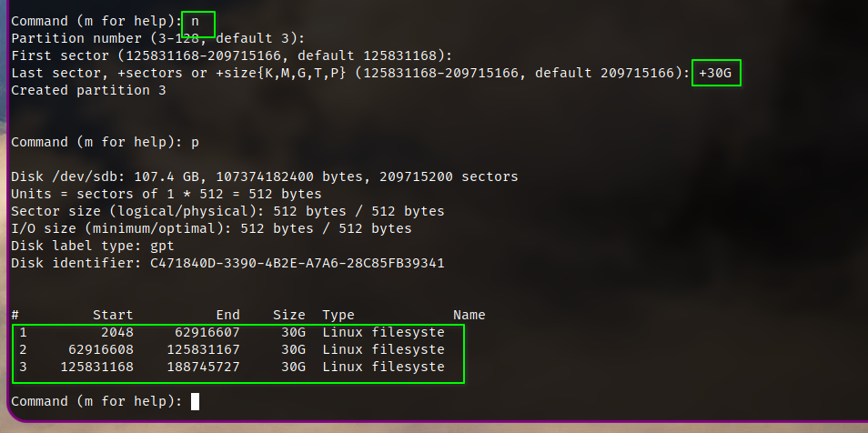This screenshot has height=433, width=868.
Task: Click the 'End' column header
Action: click(227, 316)
